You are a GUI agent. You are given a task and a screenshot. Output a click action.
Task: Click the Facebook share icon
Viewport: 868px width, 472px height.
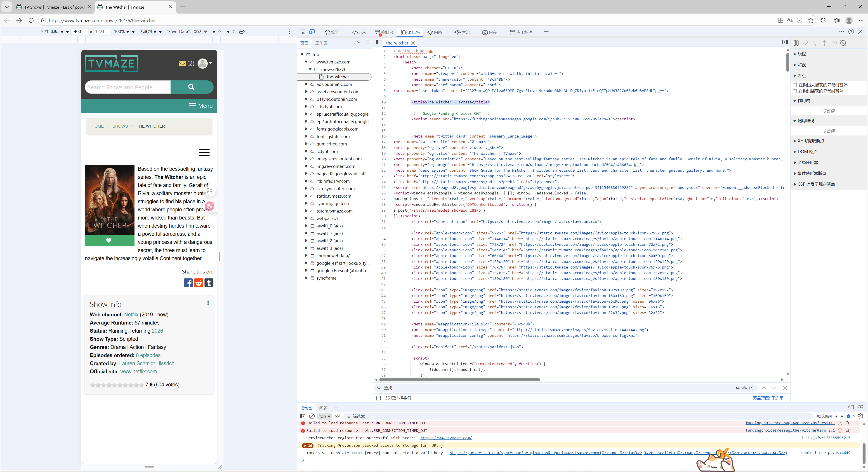pyautogui.click(x=188, y=283)
